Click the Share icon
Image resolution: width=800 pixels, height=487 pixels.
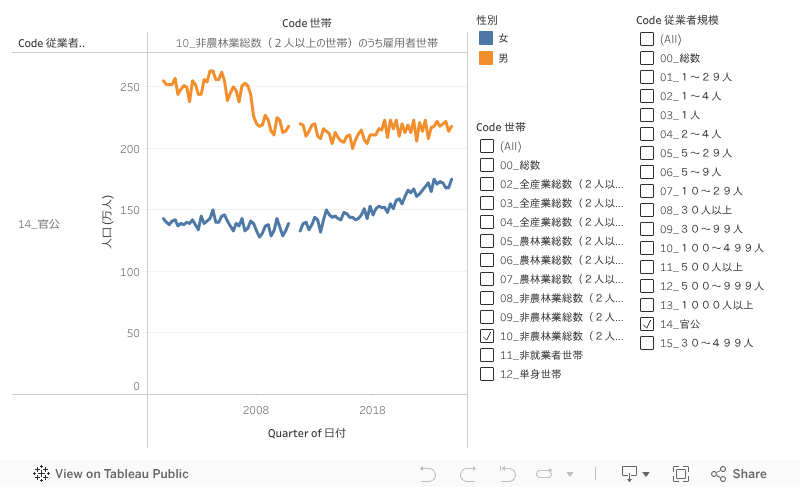pos(718,474)
